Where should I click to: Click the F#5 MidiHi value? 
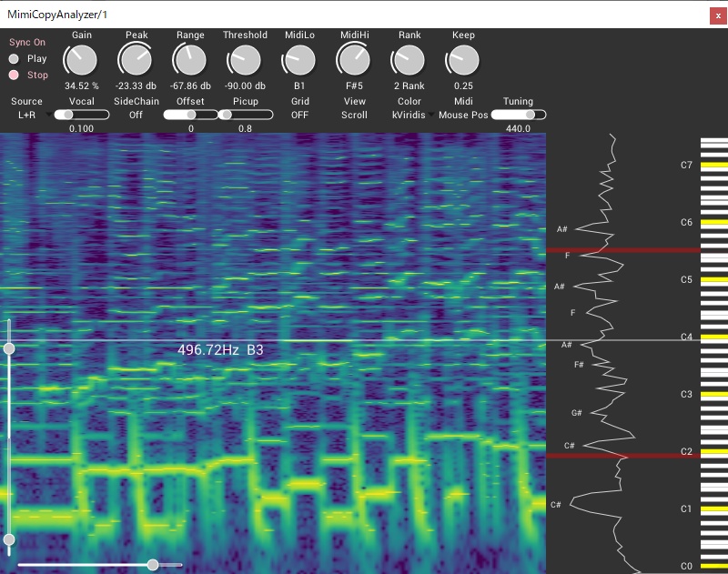[354, 86]
